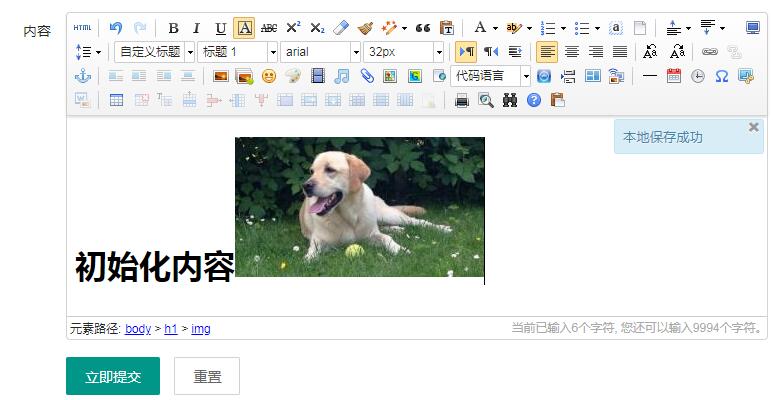Click the attachment paperclip icon
Image resolution: width=773 pixels, height=400 pixels.
(x=367, y=76)
